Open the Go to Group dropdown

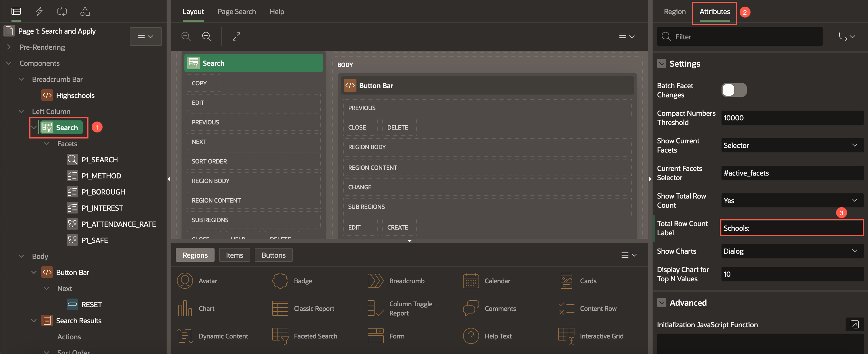pyautogui.click(x=847, y=36)
